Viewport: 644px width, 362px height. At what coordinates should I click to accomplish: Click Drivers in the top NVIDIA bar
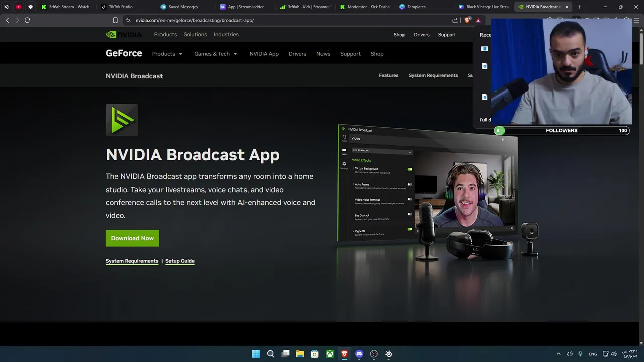422,35
